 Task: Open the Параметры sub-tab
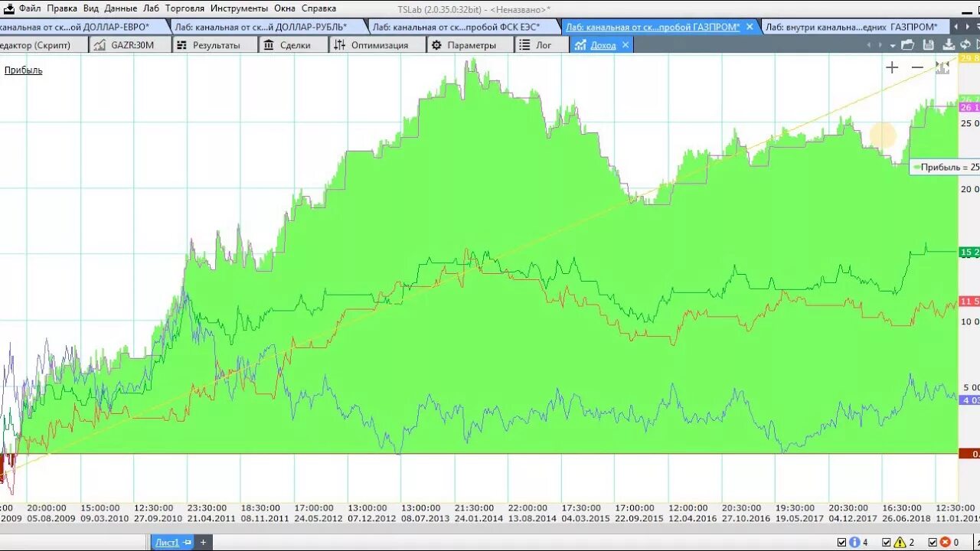click(472, 45)
